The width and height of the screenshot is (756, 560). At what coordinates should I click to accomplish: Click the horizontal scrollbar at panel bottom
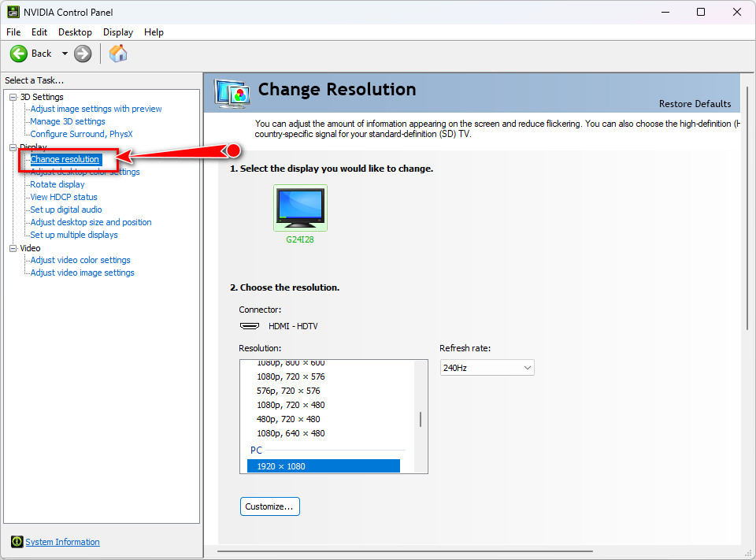(405, 551)
